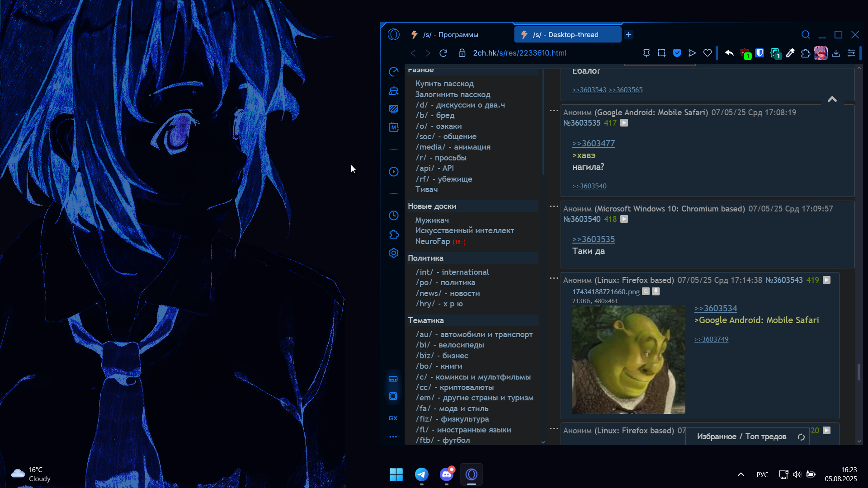
Task: Open a new tab with plus button
Action: click(x=628, y=35)
